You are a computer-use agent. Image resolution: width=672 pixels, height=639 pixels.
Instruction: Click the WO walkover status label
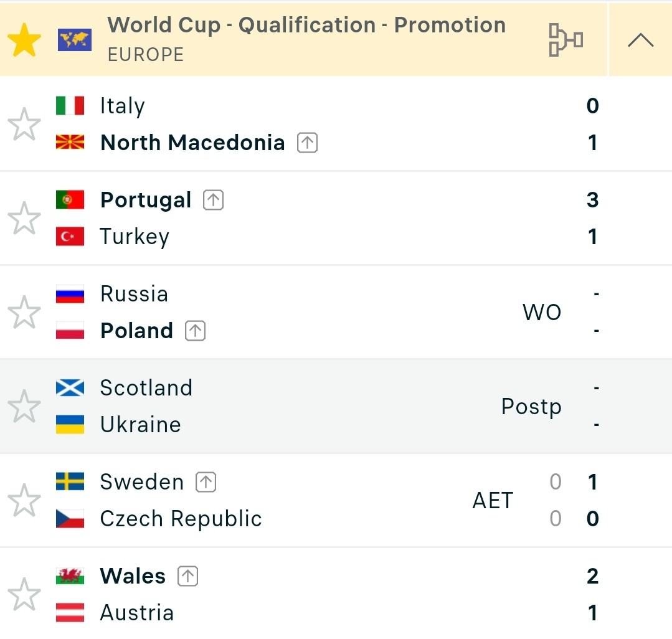pyautogui.click(x=542, y=312)
